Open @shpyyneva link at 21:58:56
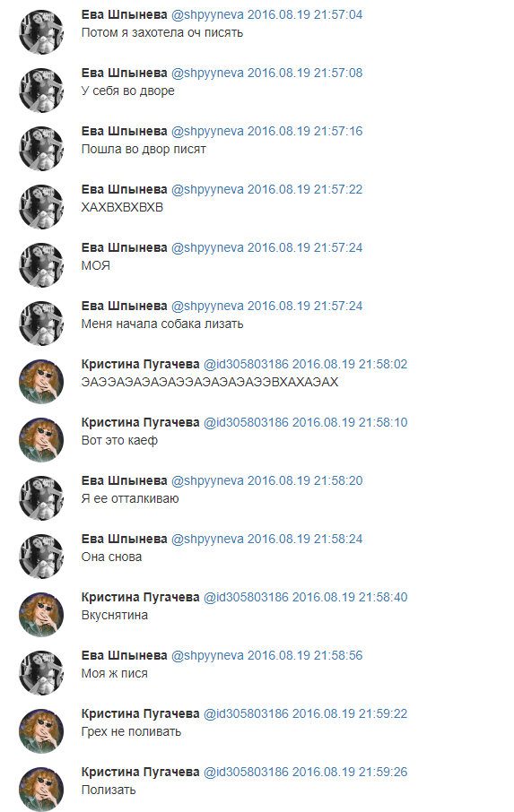Viewport: 514px width, 812px height. point(207,656)
